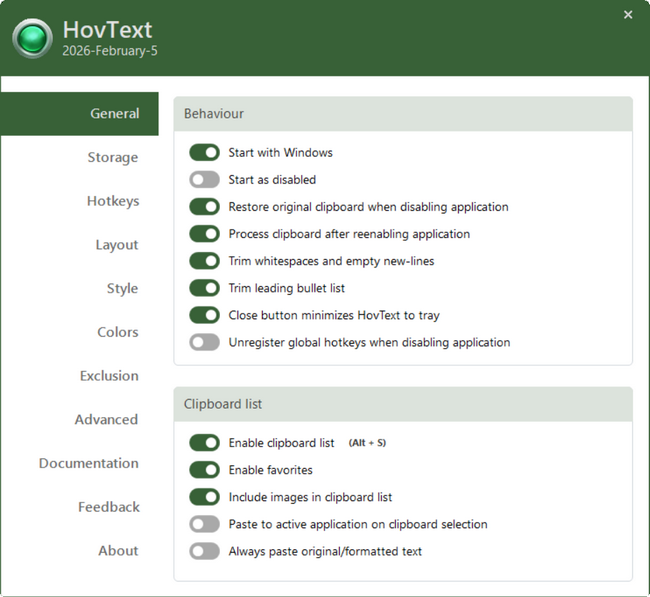Turn off Enable clipboard list switch
Image resolution: width=650 pixels, height=597 pixels.
coord(204,443)
